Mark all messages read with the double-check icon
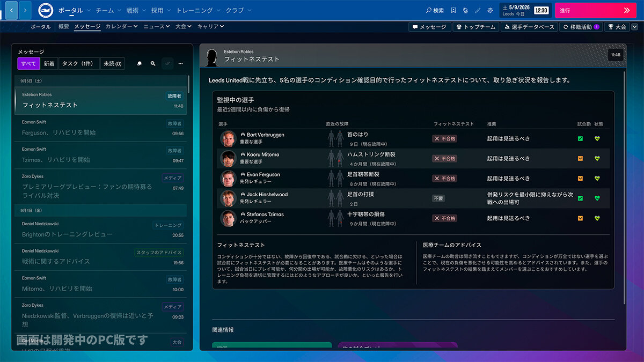The height and width of the screenshot is (362, 644). [x=167, y=64]
